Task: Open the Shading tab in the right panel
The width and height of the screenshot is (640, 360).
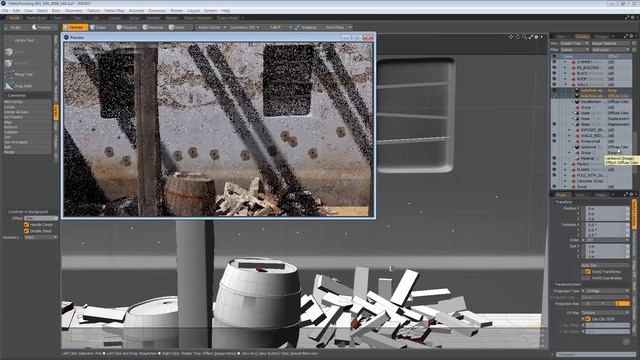Action: point(582,37)
